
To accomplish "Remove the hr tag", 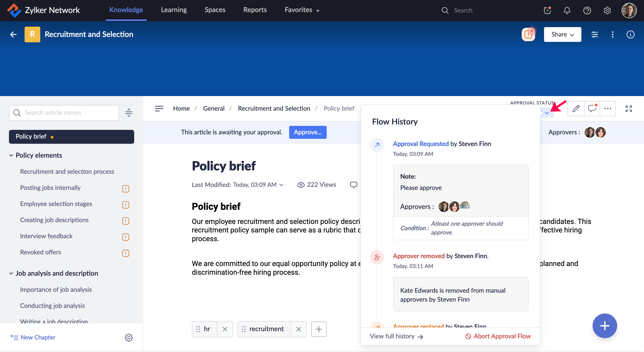I will click(225, 329).
